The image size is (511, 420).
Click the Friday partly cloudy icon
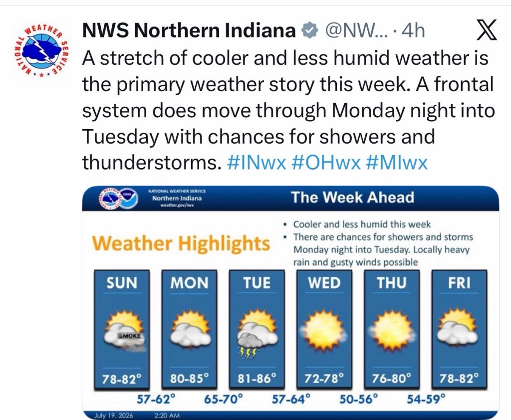(x=459, y=327)
